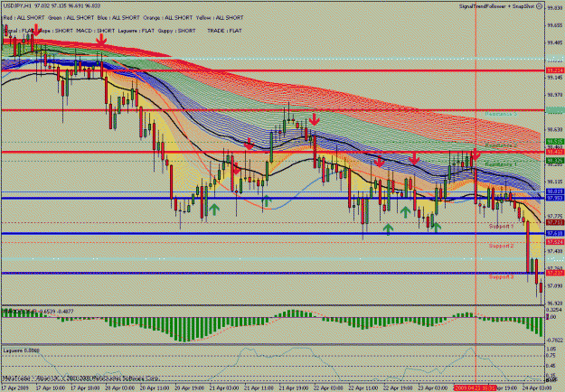Select the Resistance 3 level label
This screenshot has height=392, width=565.
click(501, 114)
